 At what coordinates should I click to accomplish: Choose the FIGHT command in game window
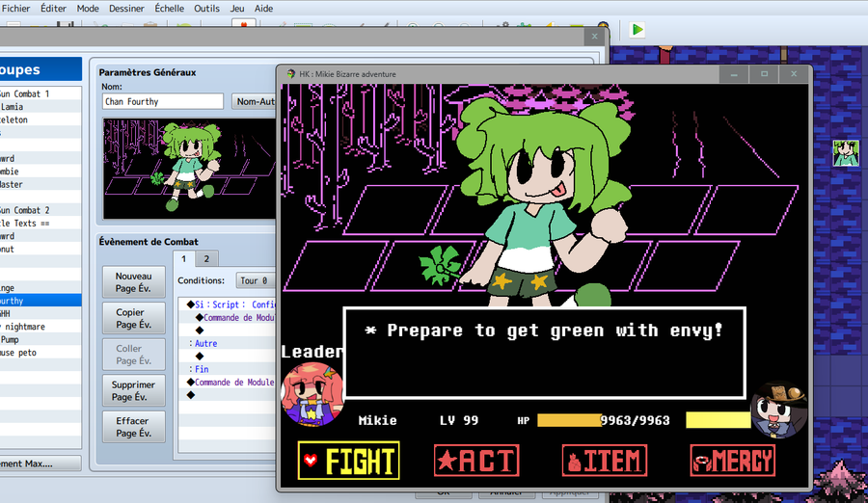point(349,461)
